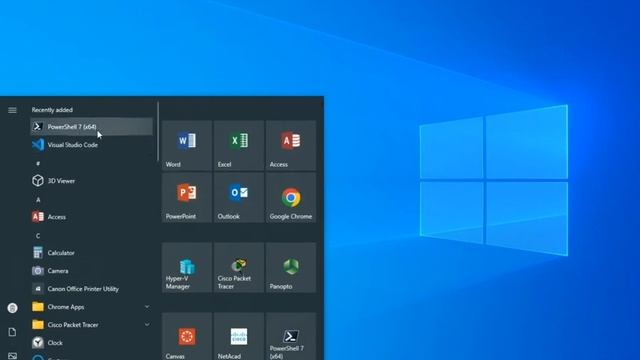
Task: Click the C letter section header
Action: [38, 236]
